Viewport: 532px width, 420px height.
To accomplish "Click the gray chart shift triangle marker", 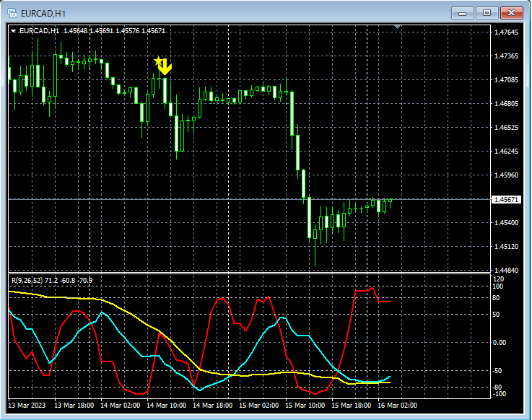I will 397,27.
